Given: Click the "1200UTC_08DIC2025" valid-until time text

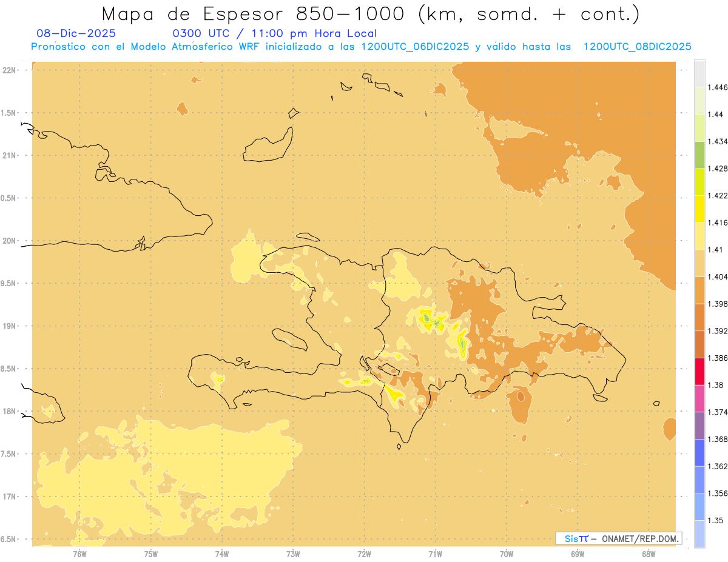Looking at the screenshot, I should [637, 47].
